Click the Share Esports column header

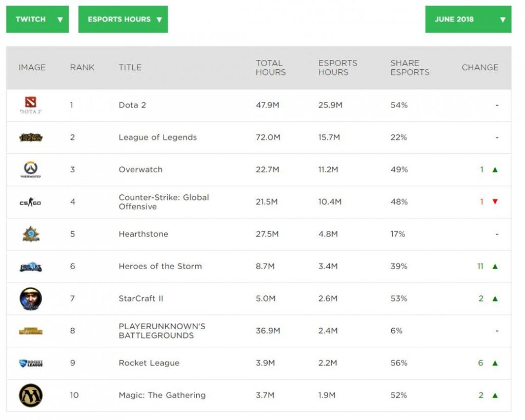point(410,68)
